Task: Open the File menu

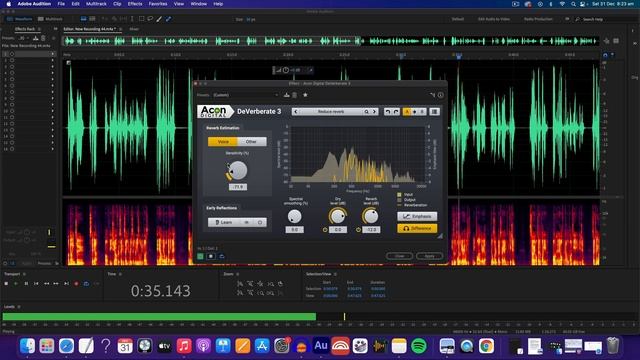Action: (61, 4)
